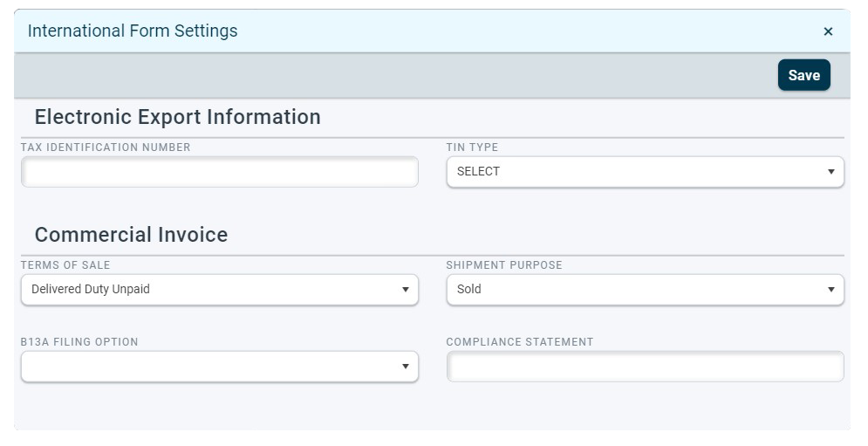Click the B13A Filing Option arrow icon
Image resolution: width=868 pixels, height=446 pixels.
tap(405, 367)
